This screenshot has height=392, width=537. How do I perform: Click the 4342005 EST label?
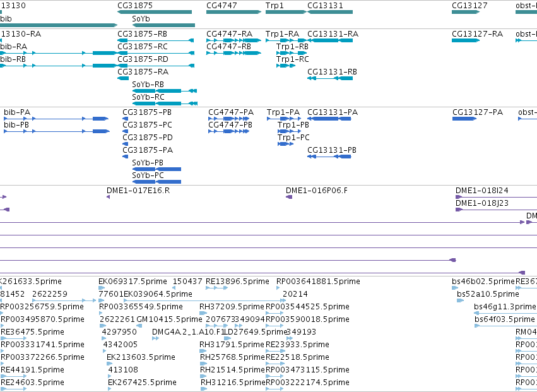(x=120, y=345)
